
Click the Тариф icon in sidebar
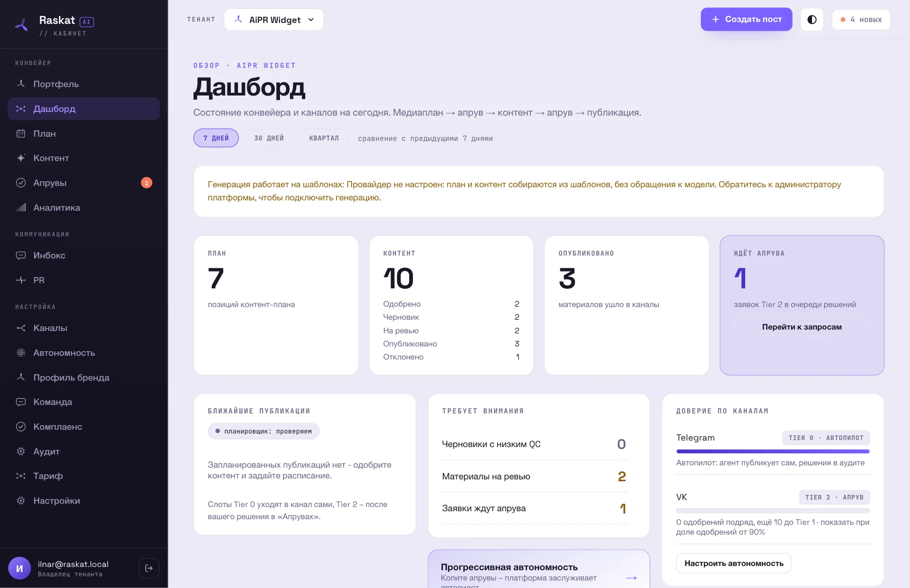point(21,476)
